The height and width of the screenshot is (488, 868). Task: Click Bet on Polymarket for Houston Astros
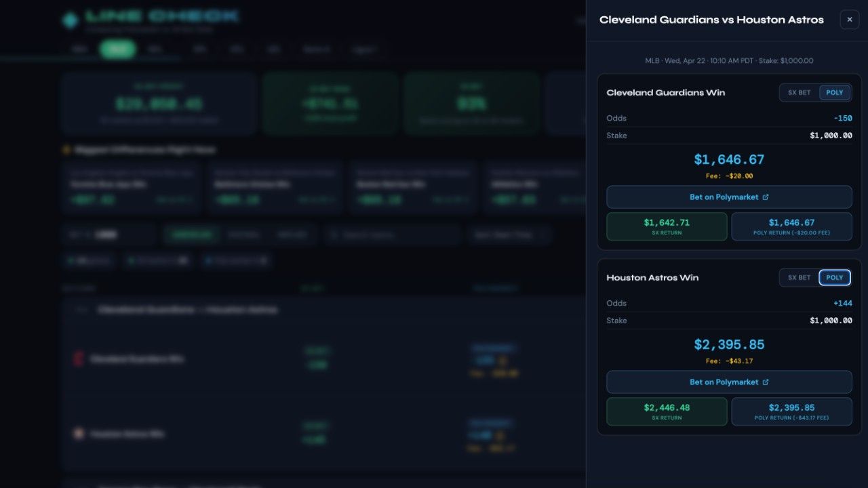coord(729,382)
